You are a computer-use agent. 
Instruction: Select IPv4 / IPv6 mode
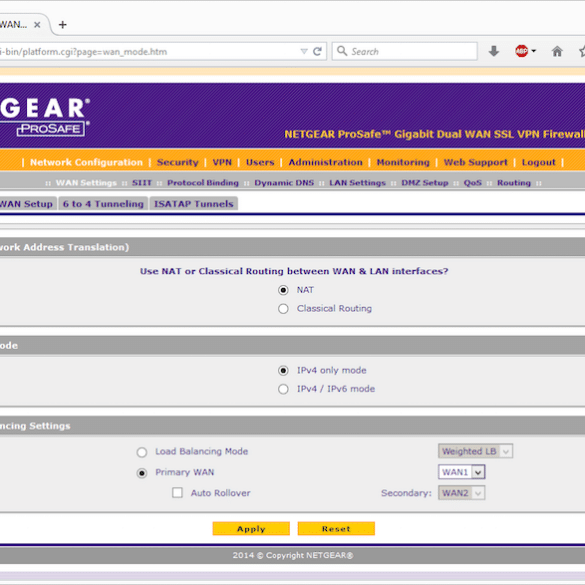pyautogui.click(x=283, y=389)
